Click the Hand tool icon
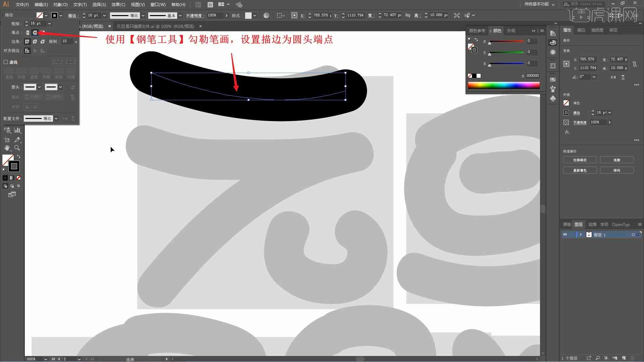This screenshot has width=644, height=362. [7, 147]
